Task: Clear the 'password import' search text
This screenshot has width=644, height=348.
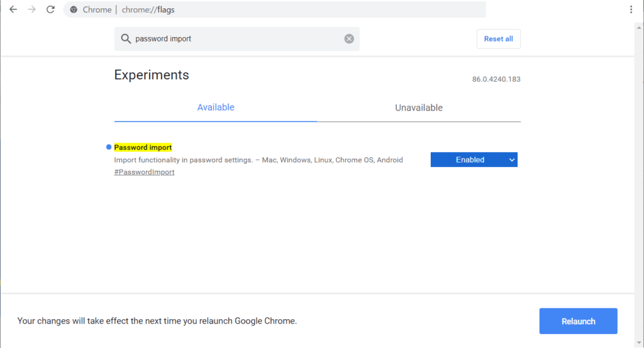Action: 349,38
